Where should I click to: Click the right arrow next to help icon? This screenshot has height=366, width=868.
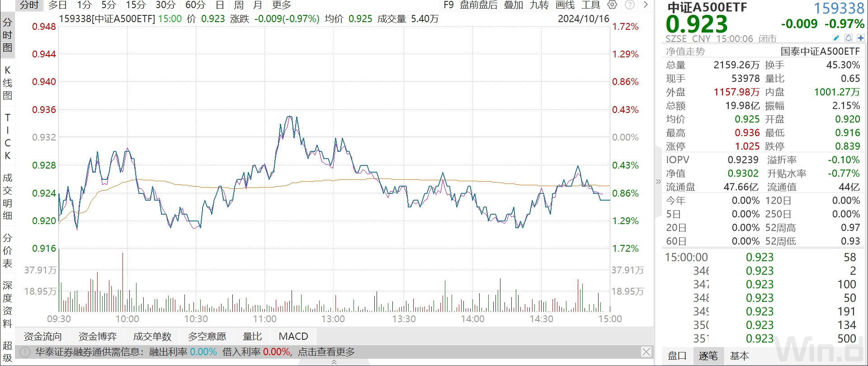pos(646,5)
